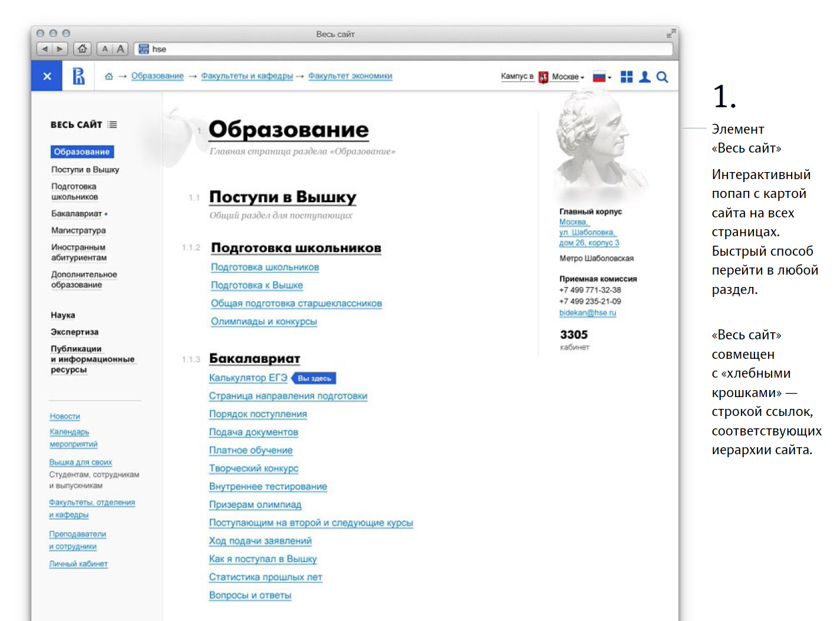Go back using browser back arrow
Image resolution: width=840 pixels, height=621 pixels.
tap(45, 49)
